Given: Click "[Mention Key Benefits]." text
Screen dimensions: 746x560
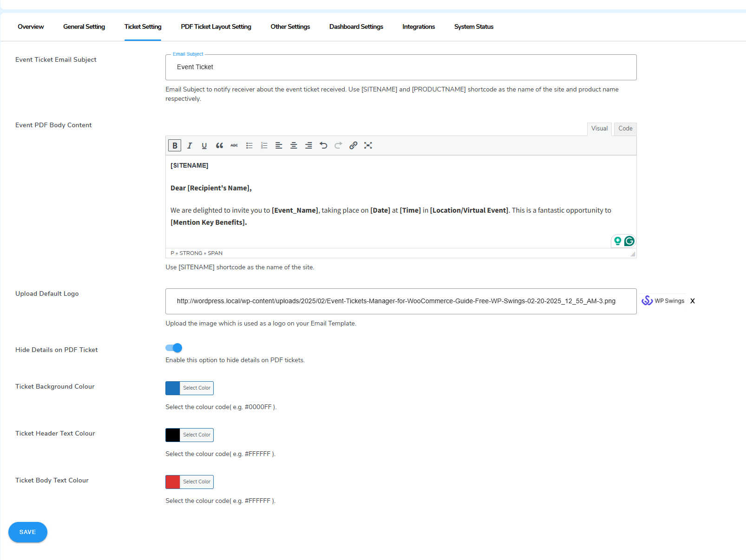Looking at the screenshot, I should click(209, 222).
